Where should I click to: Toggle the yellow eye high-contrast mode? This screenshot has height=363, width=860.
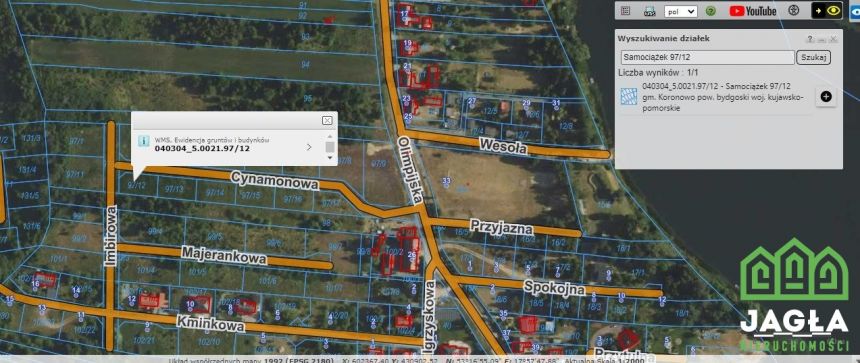coord(833,10)
